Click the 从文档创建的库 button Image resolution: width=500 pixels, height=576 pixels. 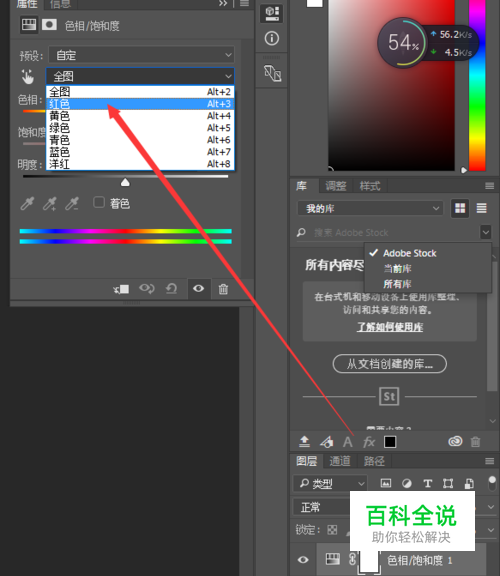pos(390,364)
